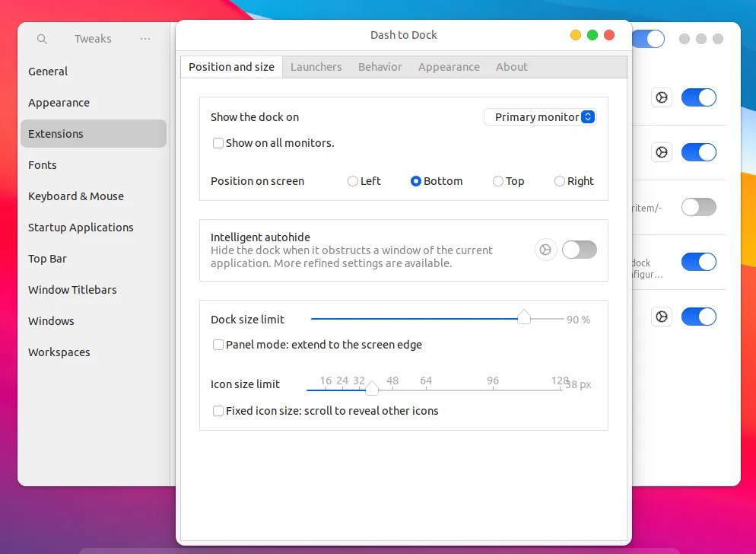
Task: Open Intelligent autohide settings gear
Action: click(546, 250)
